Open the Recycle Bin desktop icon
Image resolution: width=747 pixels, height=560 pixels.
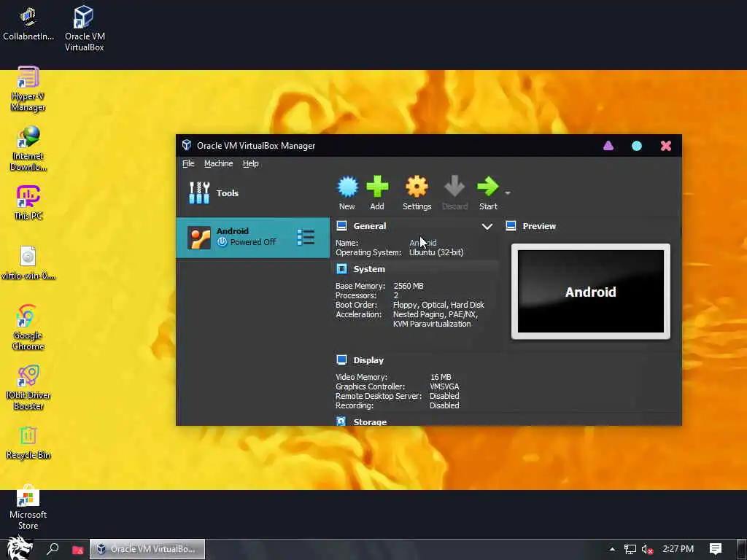click(x=28, y=443)
